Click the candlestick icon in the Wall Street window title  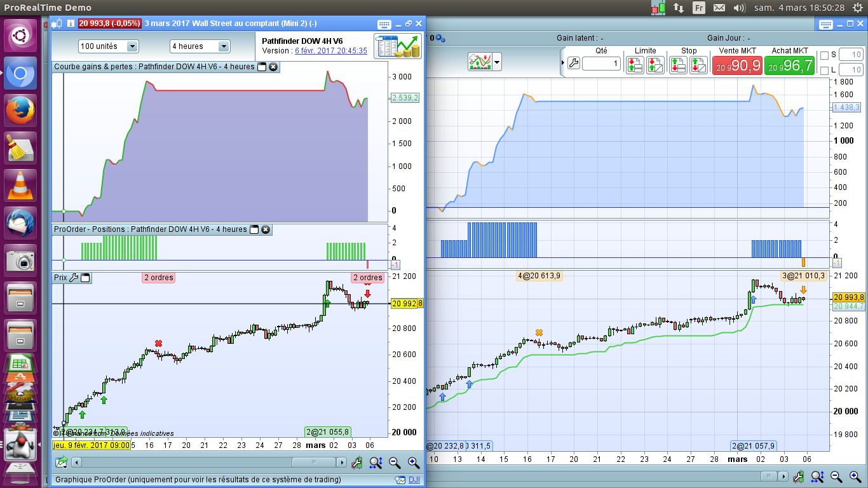click(x=57, y=24)
